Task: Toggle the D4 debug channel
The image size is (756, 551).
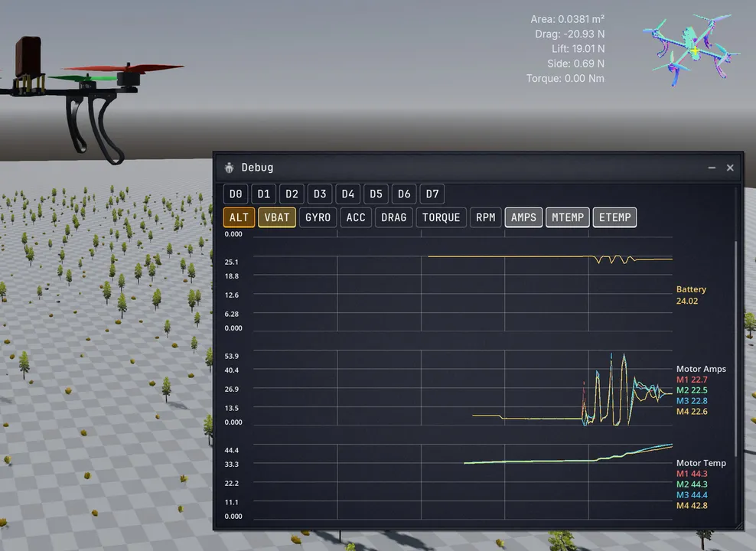Action: (x=348, y=194)
